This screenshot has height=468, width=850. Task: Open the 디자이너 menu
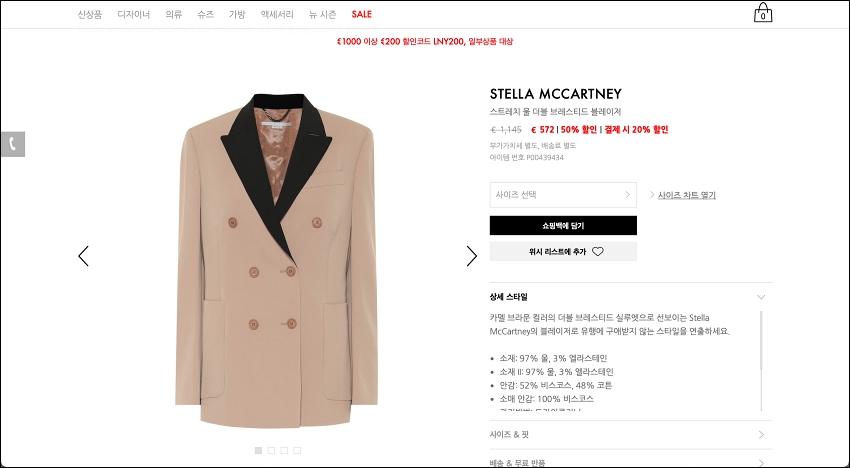pos(133,15)
